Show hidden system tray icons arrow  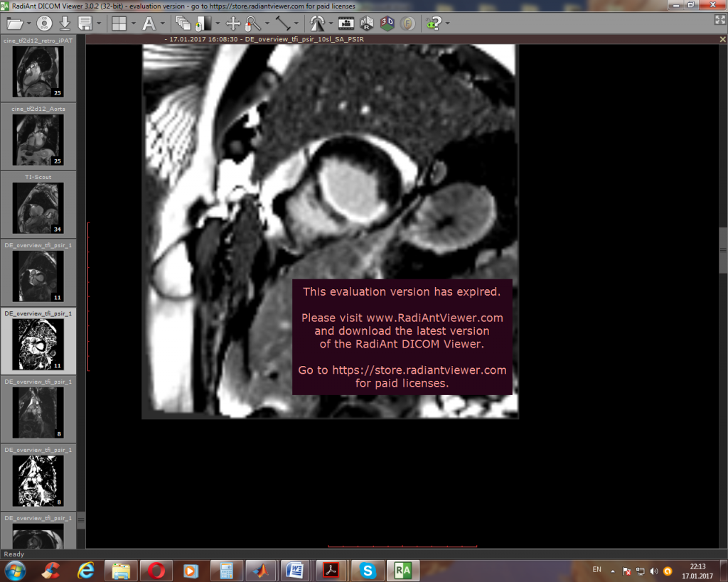pyautogui.click(x=613, y=571)
